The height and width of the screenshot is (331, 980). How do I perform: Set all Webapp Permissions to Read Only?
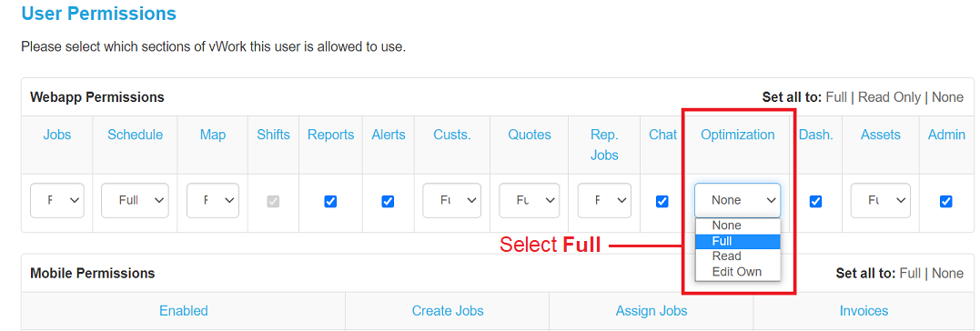[x=889, y=97]
